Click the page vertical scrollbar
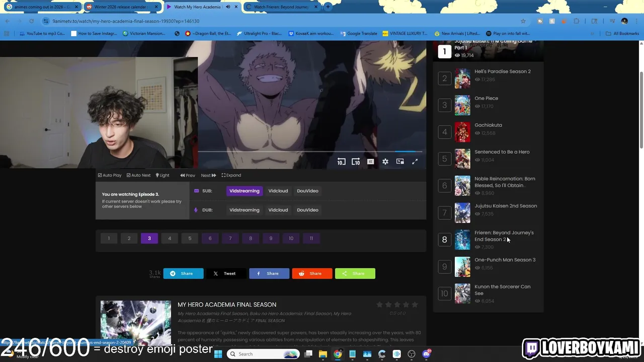The image size is (644, 362). point(641,111)
